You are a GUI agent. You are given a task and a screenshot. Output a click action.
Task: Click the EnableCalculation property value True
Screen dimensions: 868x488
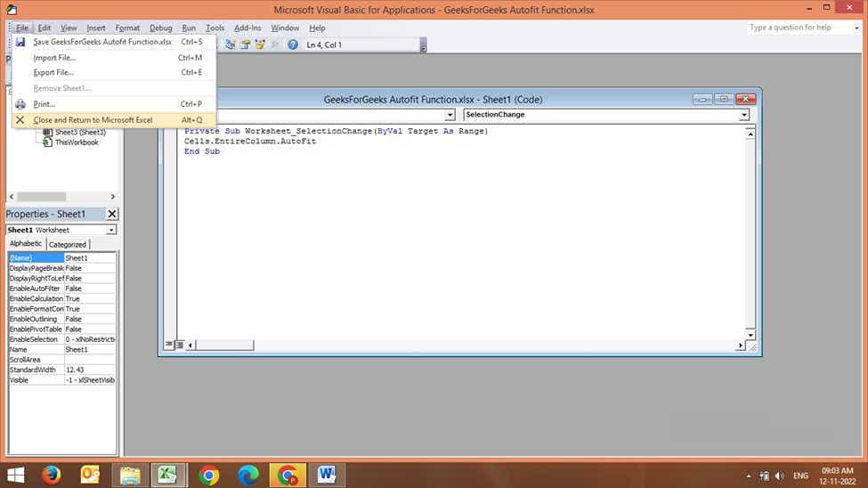[x=90, y=298]
